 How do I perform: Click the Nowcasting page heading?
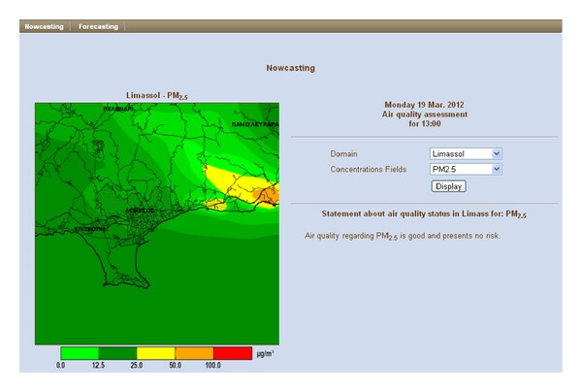click(291, 68)
